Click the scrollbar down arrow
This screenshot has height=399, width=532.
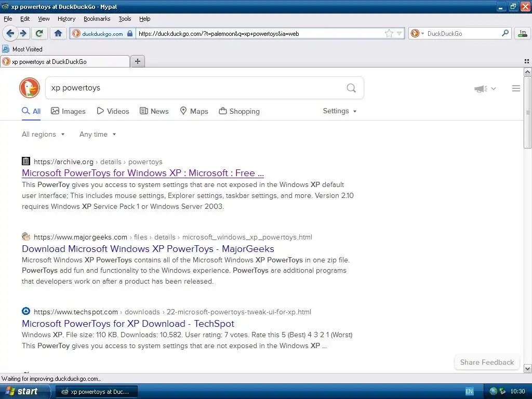coord(527,368)
